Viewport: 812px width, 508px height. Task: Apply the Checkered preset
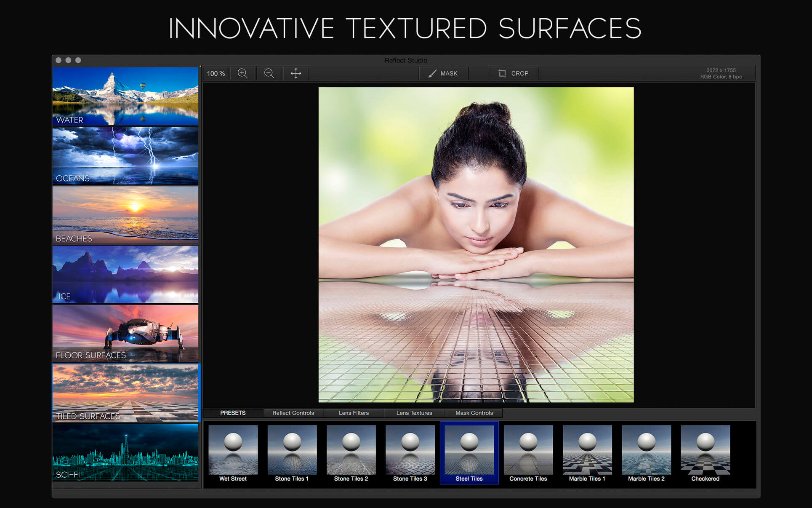[x=705, y=452]
